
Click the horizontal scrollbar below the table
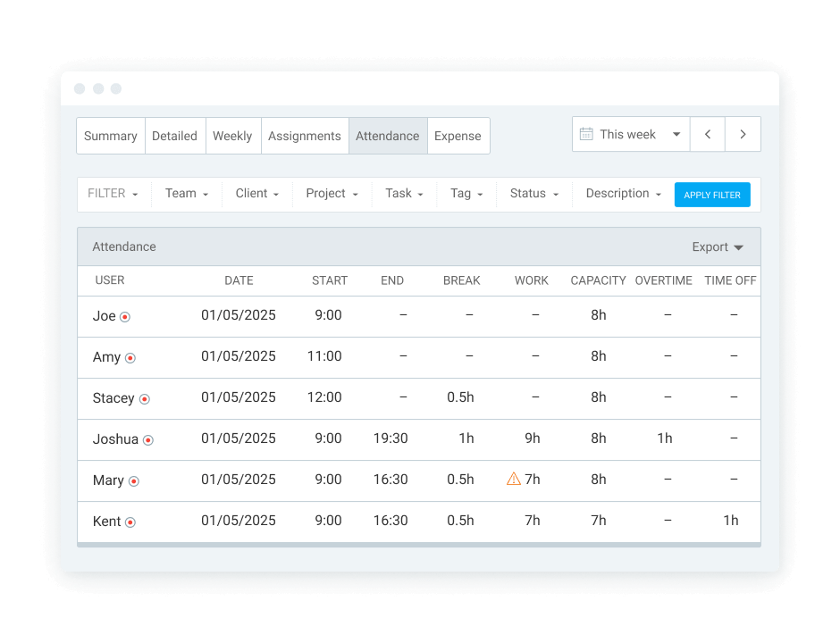418,544
